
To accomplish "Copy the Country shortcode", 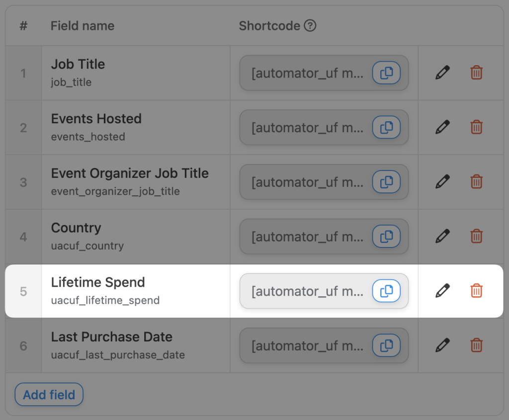I will pyautogui.click(x=387, y=236).
